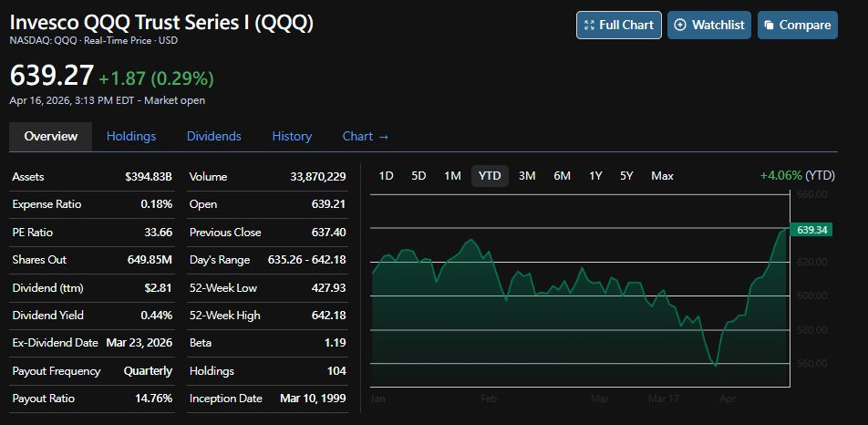Select the 1D chart range
868x425 pixels.
[386, 175]
